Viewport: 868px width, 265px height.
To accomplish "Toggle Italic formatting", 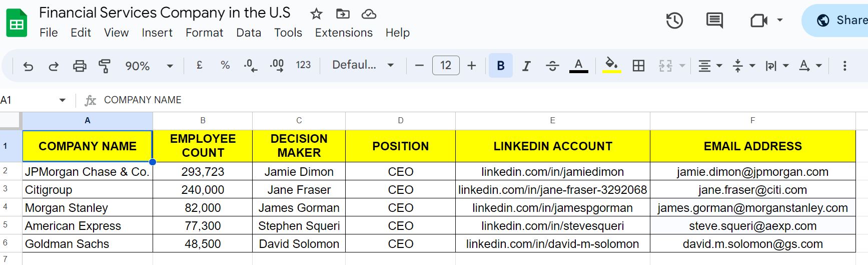I will click(x=526, y=66).
